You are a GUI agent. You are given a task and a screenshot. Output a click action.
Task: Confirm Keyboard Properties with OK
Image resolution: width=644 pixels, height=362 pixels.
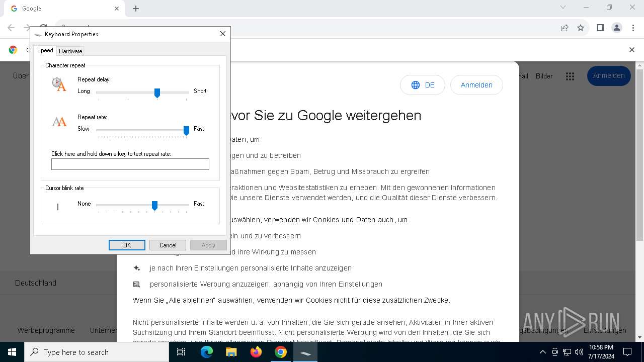tap(127, 245)
